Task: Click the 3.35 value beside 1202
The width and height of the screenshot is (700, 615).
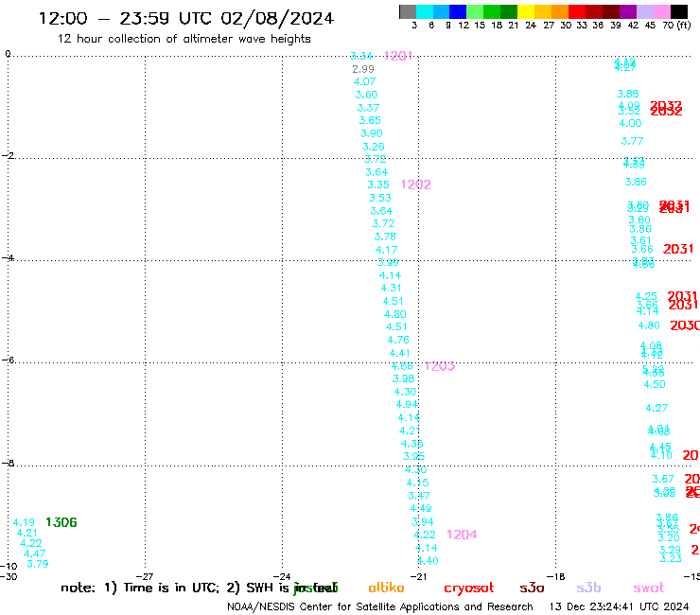Action: 378,184
